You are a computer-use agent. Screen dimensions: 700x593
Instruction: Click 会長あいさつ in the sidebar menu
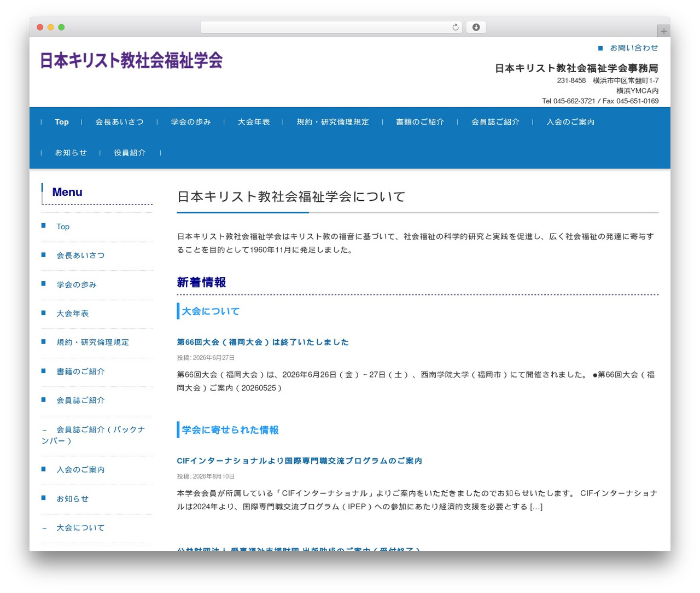tap(80, 255)
